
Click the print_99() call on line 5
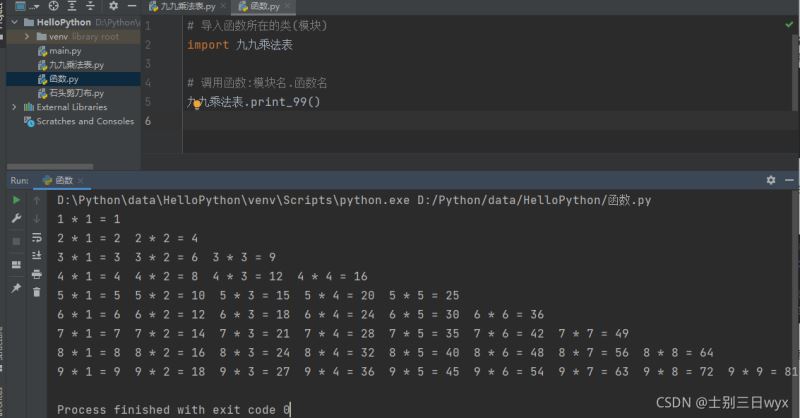[285, 102]
